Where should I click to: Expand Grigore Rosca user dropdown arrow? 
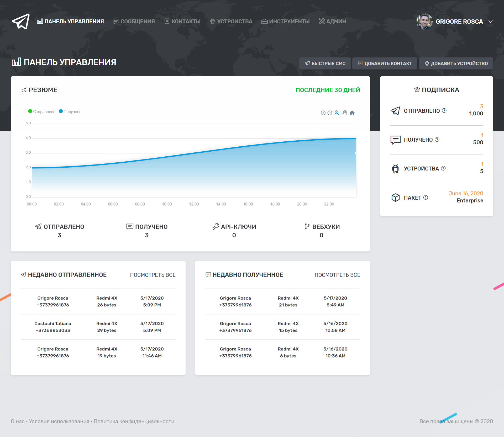point(491,22)
